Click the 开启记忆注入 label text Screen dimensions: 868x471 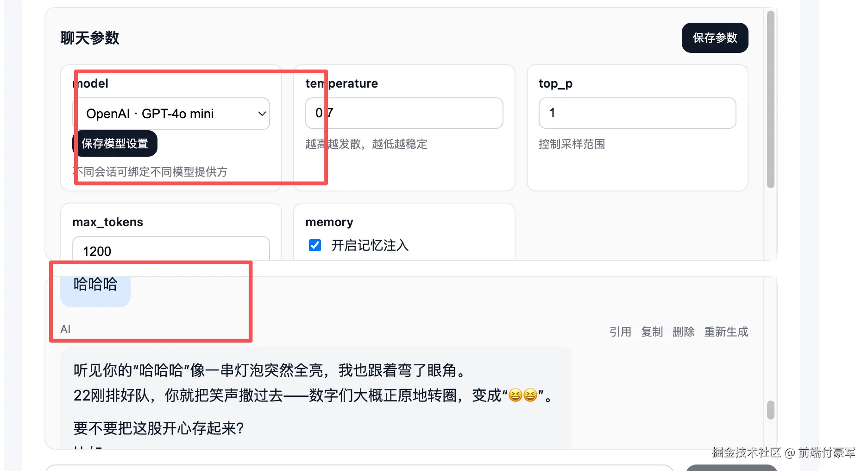[x=370, y=245]
